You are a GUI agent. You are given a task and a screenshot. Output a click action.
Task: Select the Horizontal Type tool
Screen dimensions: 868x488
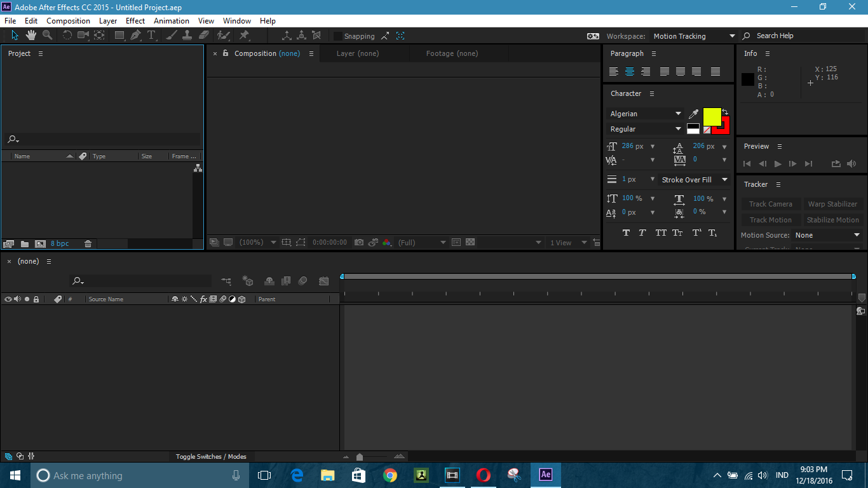click(151, 36)
